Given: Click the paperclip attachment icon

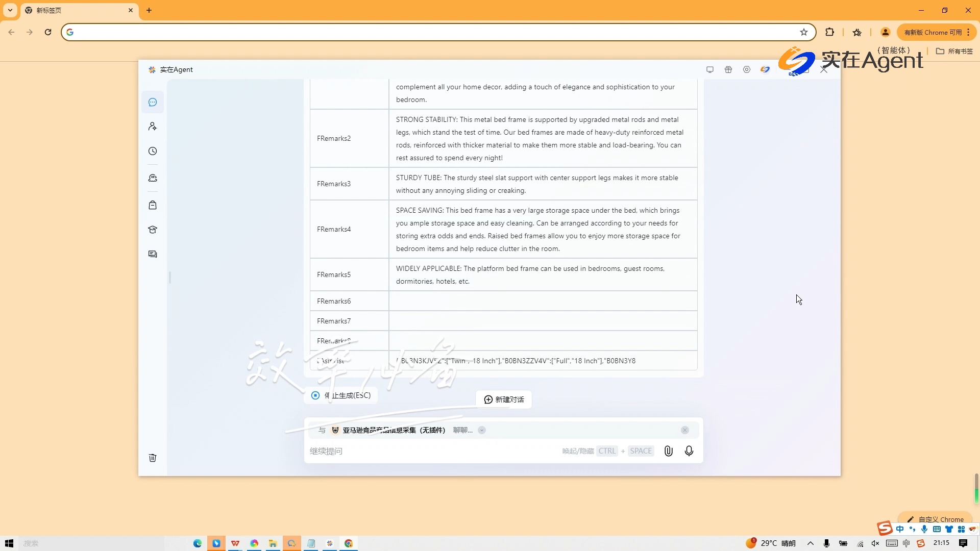Looking at the screenshot, I should pyautogui.click(x=668, y=451).
